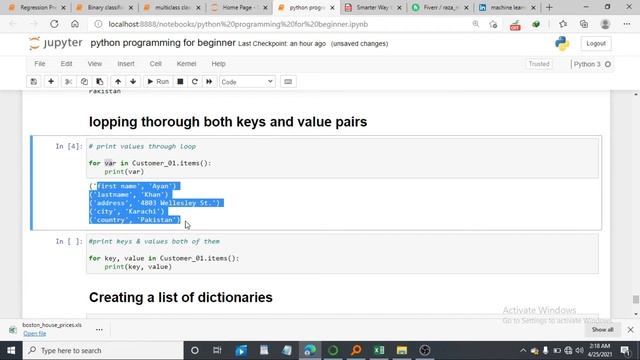Viewport: 640px width, 360px height.
Task: Click the notebook title to rename
Action: pyautogui.click(x=163, y=43)
